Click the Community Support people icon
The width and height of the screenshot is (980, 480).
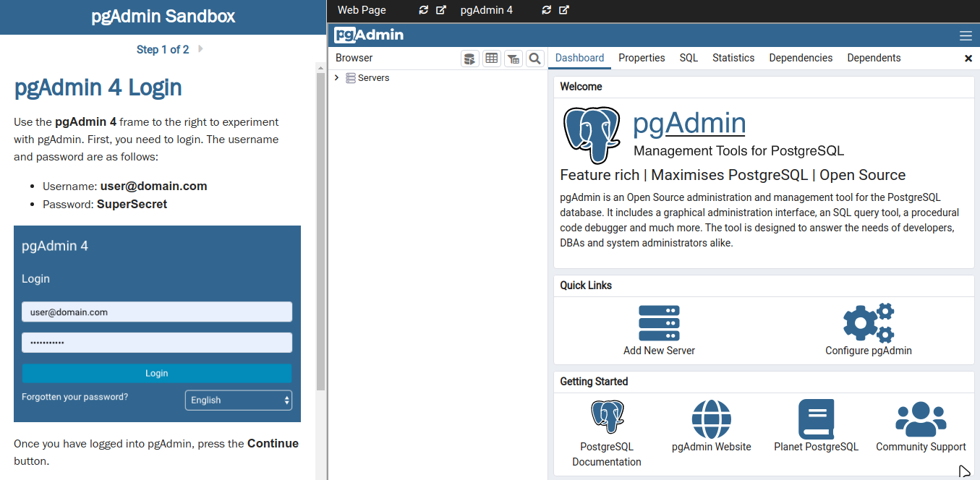tap(921, 419)
